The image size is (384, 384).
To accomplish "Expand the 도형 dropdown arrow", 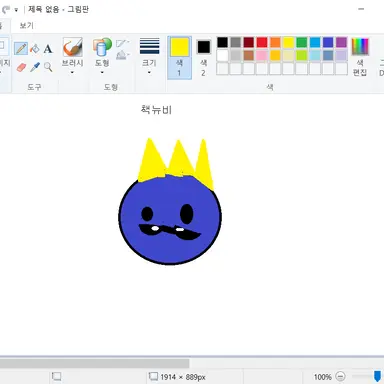I will 102,72.
